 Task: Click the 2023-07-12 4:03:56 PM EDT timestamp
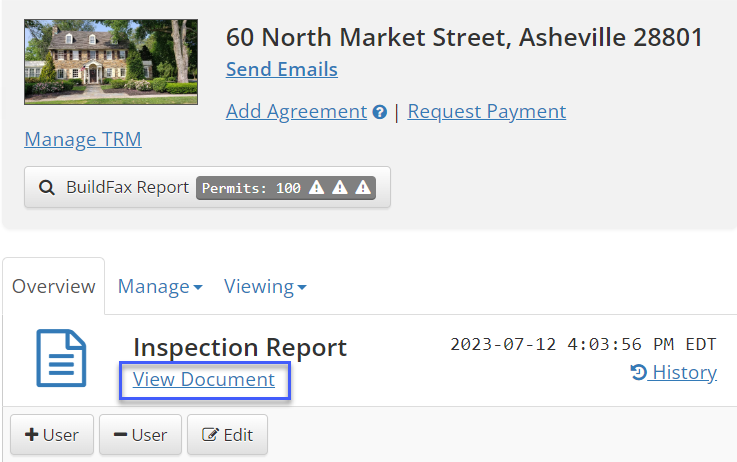pyautogui.click(x=583, y=345)
